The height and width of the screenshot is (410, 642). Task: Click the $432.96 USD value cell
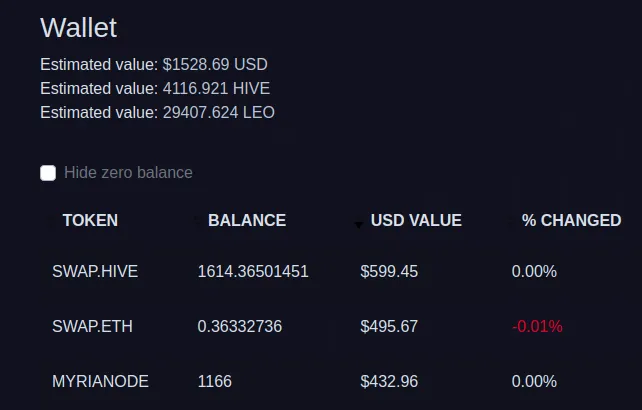click(389, 382)
